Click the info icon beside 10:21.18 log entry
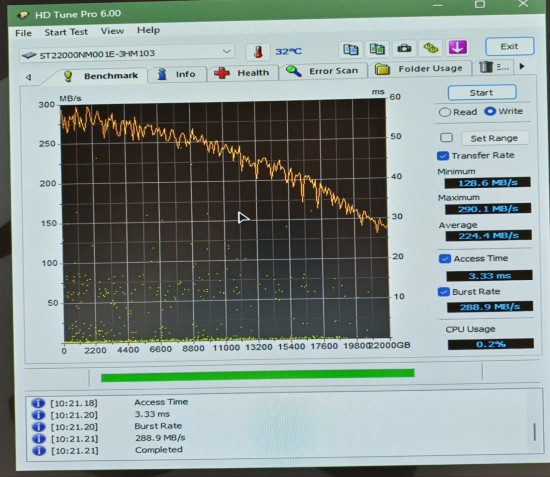This screenshot has width=550, height=477. pos(38,403)
